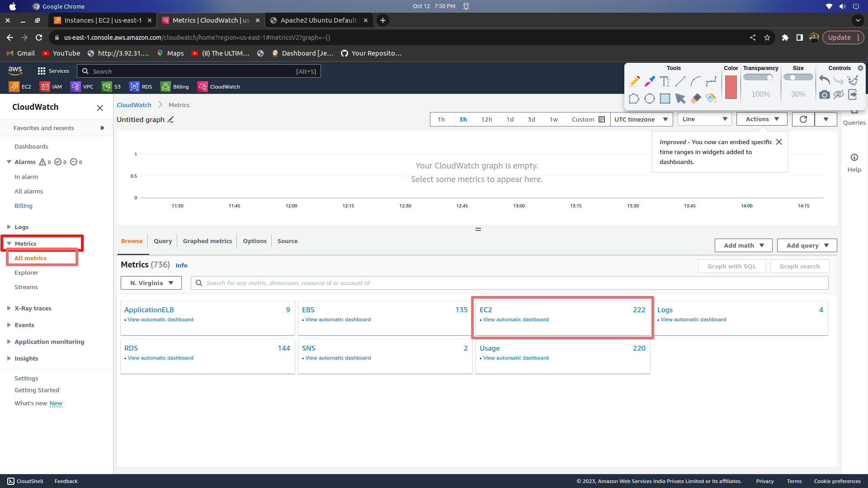Click Graph with SQL button
This screenshot has width=868, height=488.
[x=731, y=267]
